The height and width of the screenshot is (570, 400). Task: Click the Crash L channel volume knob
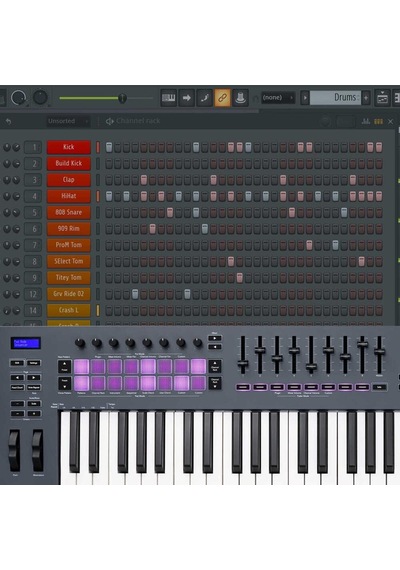16,311
